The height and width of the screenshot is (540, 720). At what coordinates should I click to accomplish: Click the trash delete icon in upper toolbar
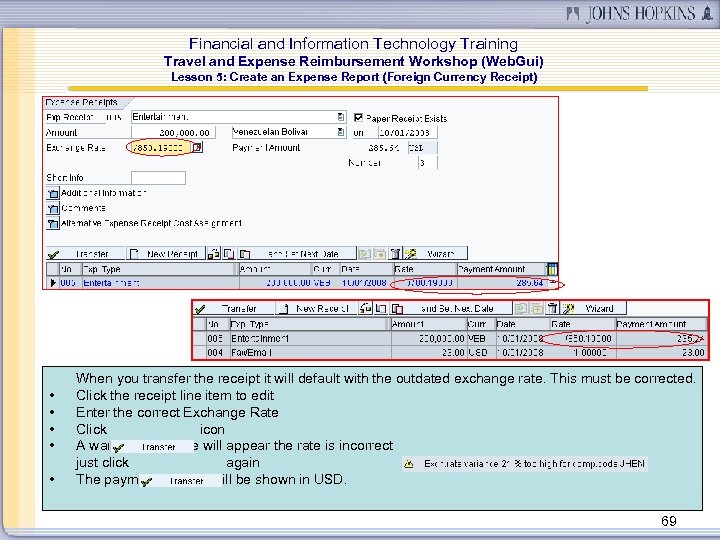tap(395, 253)
